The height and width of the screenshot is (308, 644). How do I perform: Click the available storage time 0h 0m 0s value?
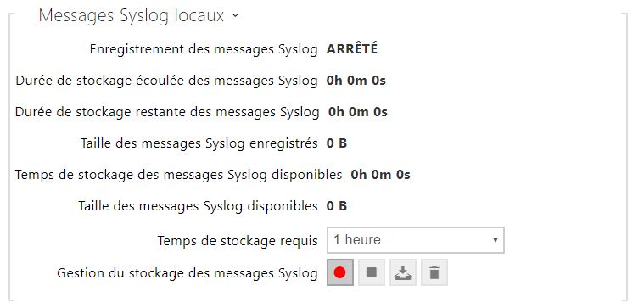(380, 175)
